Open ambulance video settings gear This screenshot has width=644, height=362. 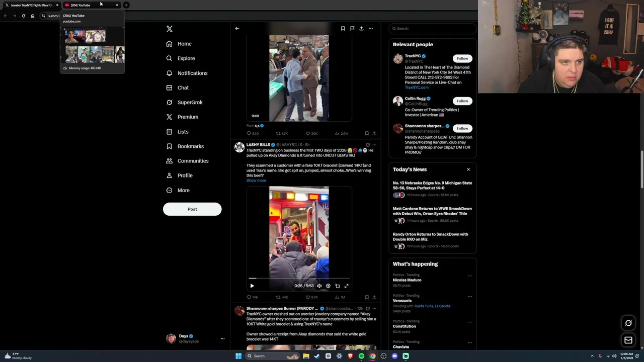[328, 286]
